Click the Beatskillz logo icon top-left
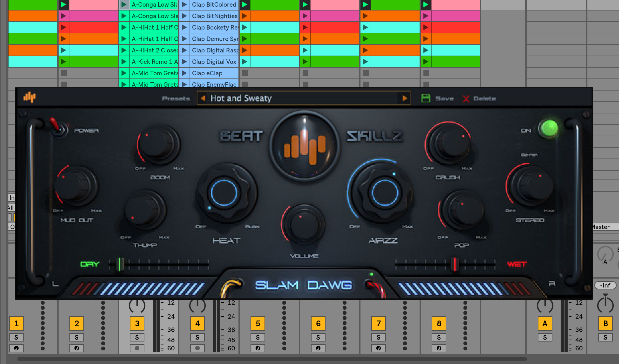619x364 pixels. click(x=30, y=97)
